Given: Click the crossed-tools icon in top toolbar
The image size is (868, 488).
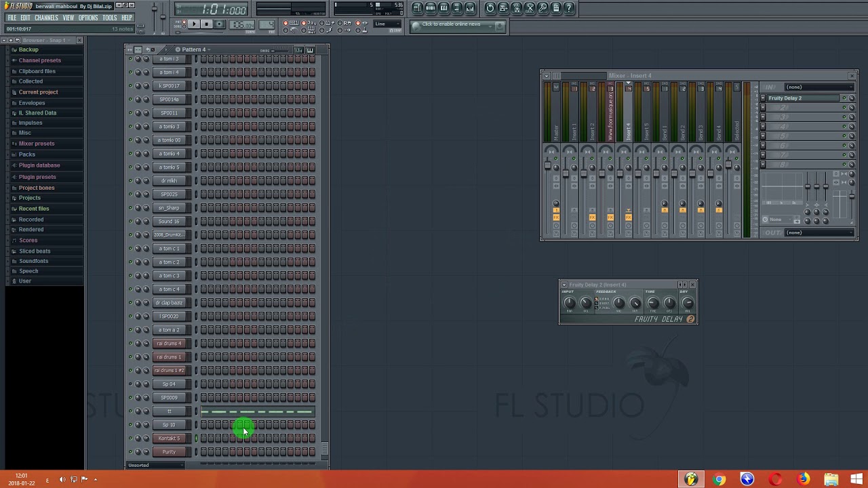Looking at the screenshot, I should (x=530, y=8).
